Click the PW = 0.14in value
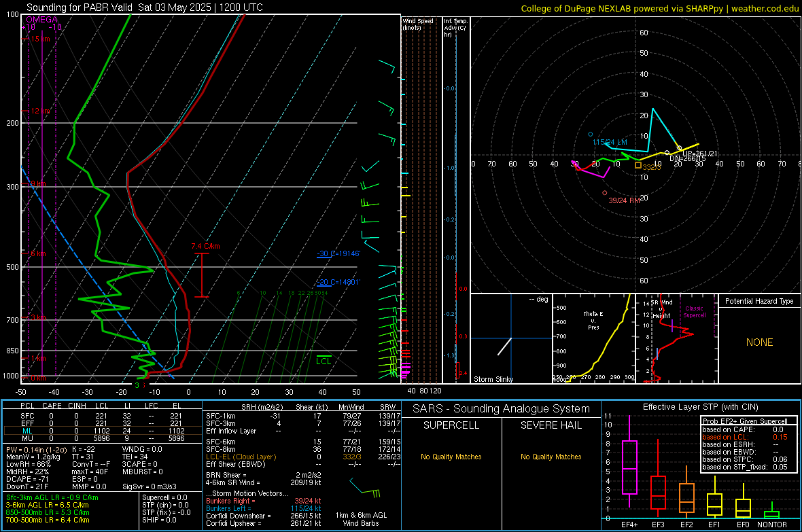The image size is (802, 532). coord(37,449)
